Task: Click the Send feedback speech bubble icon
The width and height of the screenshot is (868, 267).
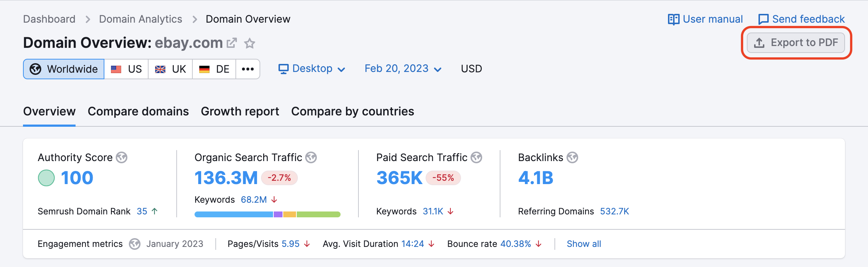Action: (x=763, y=19)
